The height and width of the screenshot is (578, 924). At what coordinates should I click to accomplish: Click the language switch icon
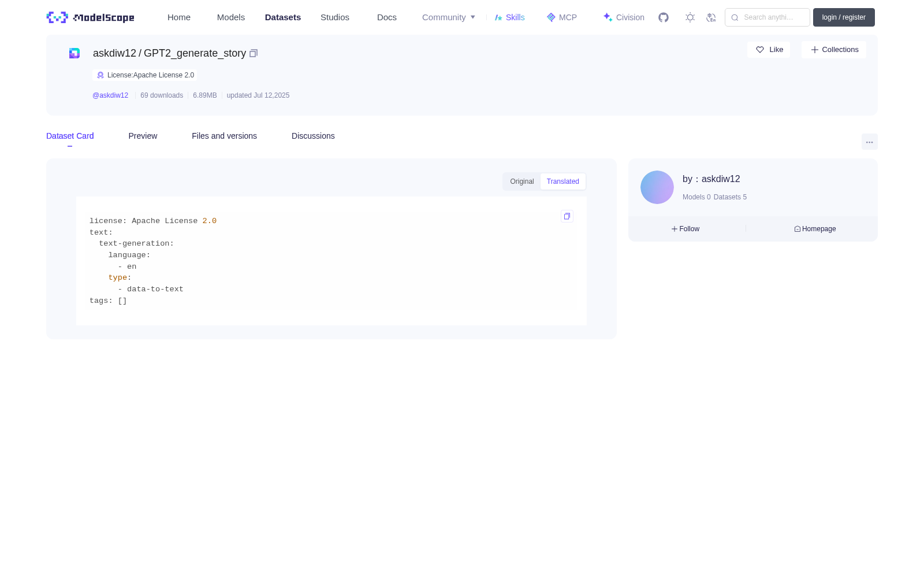click(x=711, y=17)
